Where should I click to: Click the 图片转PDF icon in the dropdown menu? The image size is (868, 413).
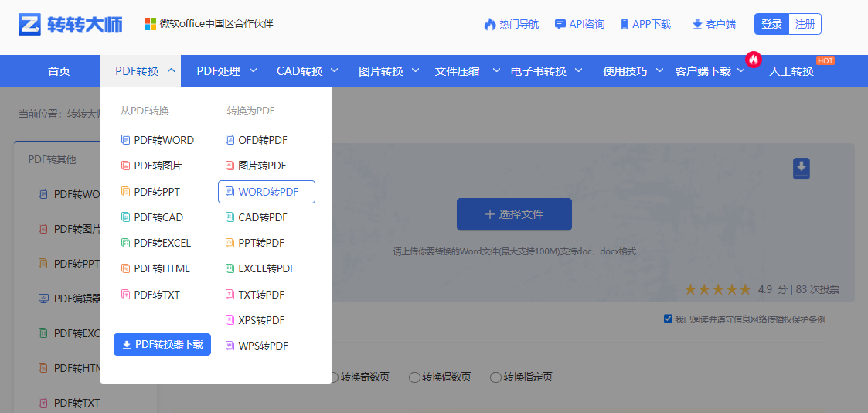tap(230, 166)
